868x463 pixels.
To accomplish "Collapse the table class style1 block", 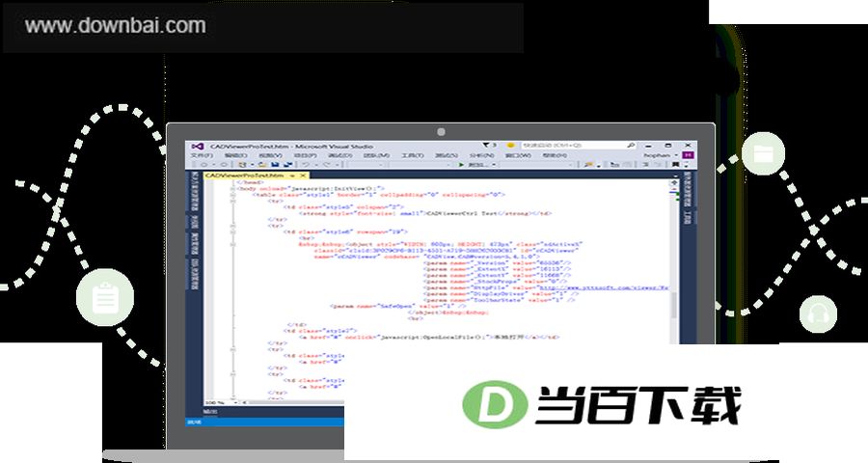I will tap(232, 195).
